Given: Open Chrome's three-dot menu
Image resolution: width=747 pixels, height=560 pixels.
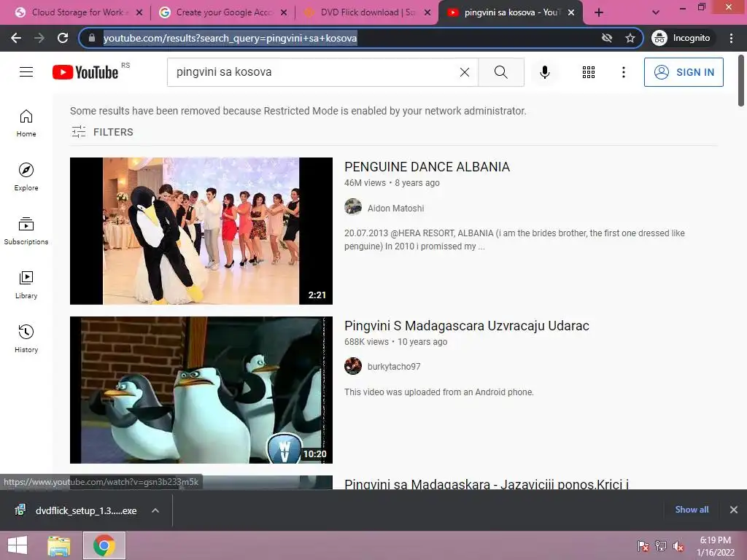Looking at the screenshot, I should (731, 38).
